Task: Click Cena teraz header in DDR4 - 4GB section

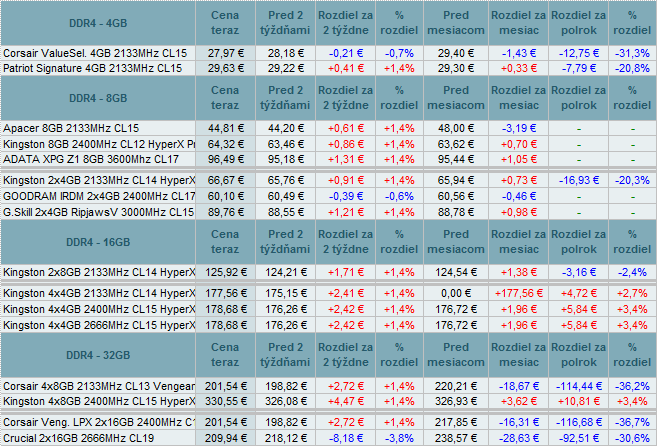Action: [x=225, y=23]
